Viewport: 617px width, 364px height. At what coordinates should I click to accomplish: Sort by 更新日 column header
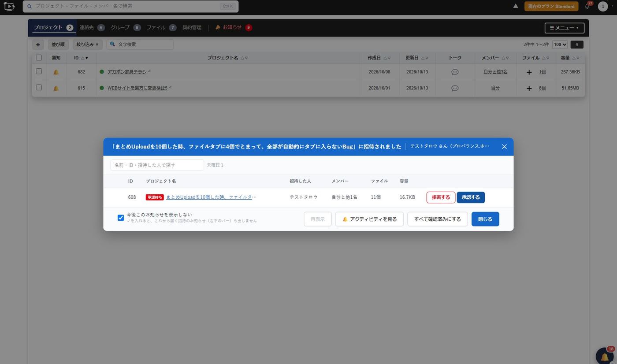coord(417,58)
